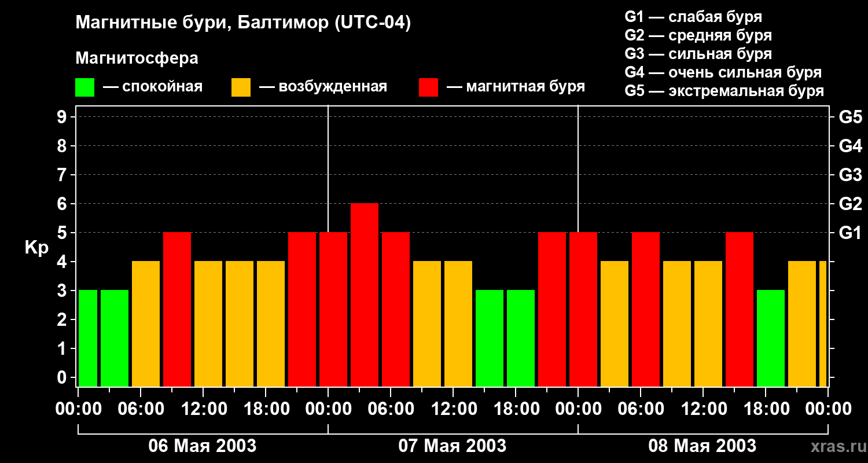868x463 pixels.
Task: Click the 'Магнитосфера' legend heading
Action: tap(137, 58)
